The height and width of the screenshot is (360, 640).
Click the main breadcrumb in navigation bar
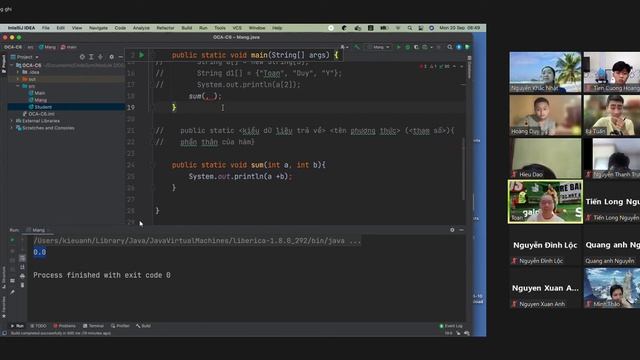pos(69,47)
